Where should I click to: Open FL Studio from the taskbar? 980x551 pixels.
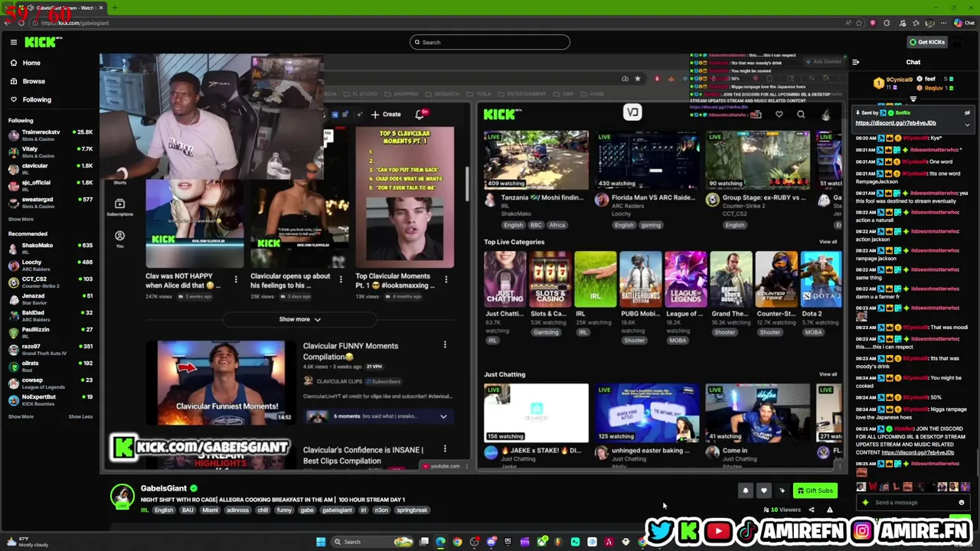(558, 542)
